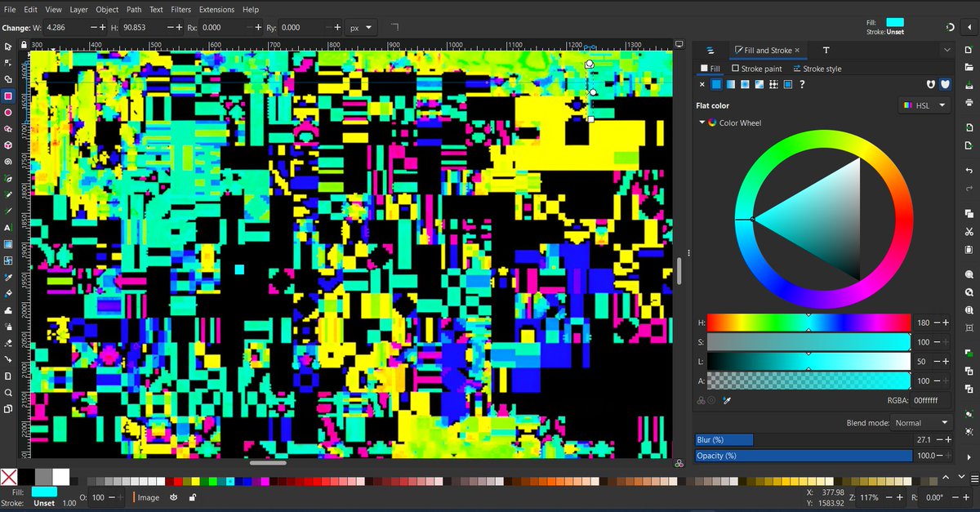Click the Copy icon in commands bar
The width and height of the screenshot is (980, 512).
(969, 212)
